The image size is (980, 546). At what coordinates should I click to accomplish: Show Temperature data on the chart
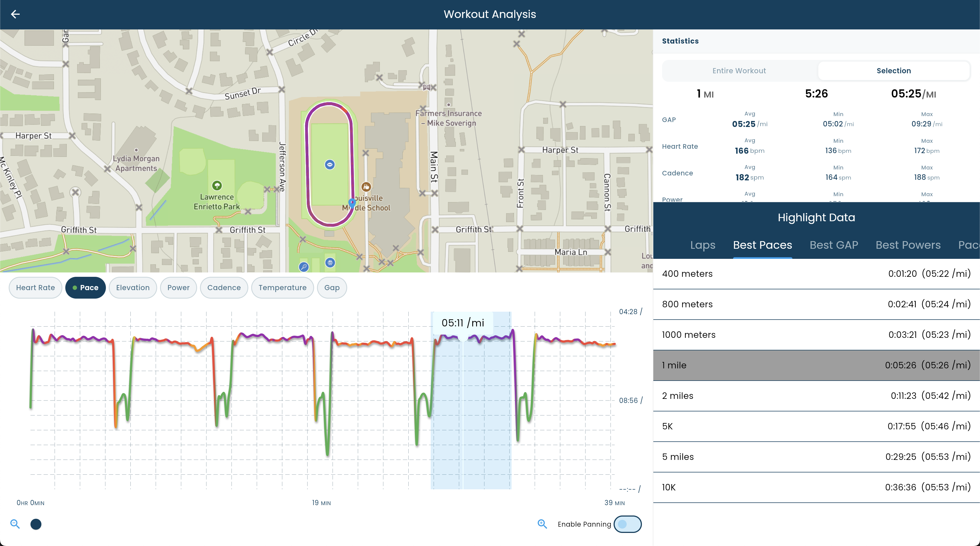pyautogui.click(x=282, y=287)
